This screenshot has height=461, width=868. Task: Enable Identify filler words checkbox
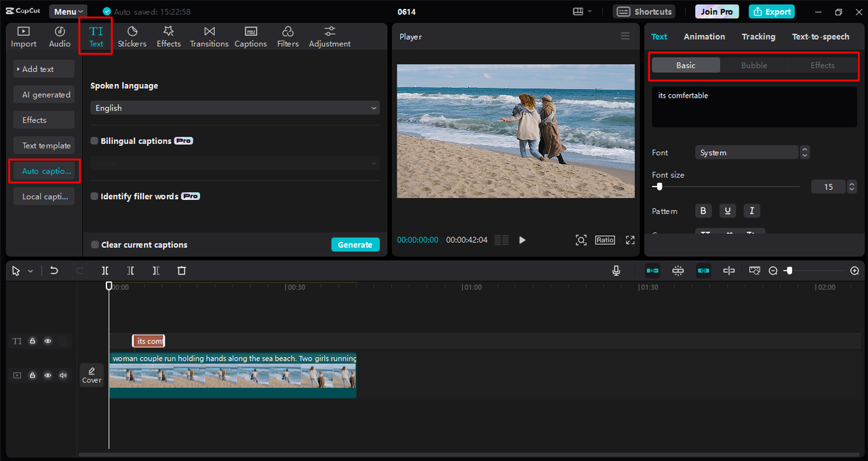(95, 197)
